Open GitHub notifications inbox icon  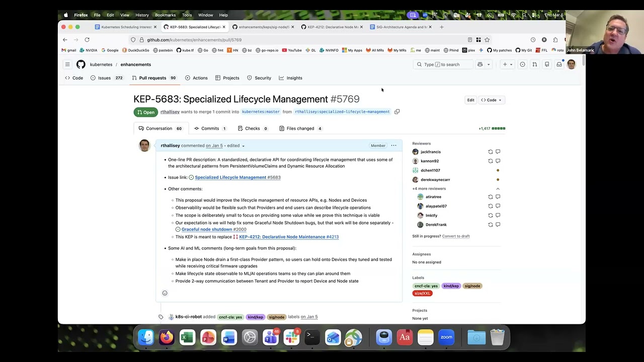coord(559,64)
